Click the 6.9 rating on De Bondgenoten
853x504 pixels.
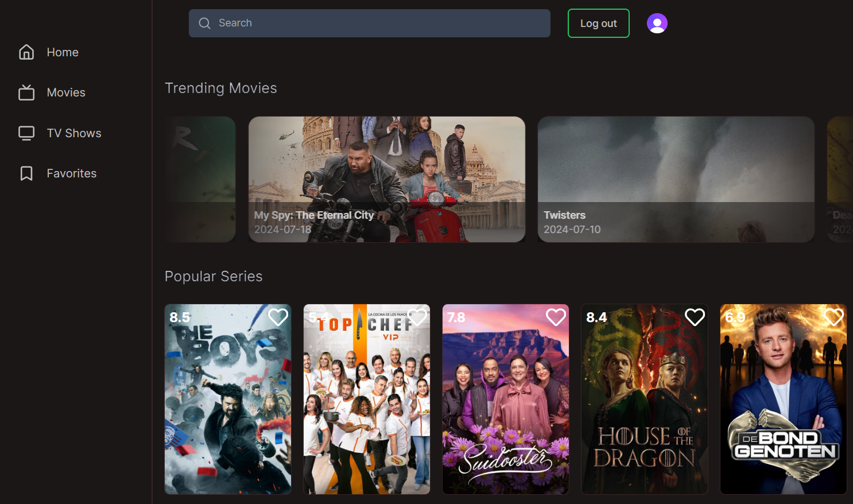pos(735,317)
